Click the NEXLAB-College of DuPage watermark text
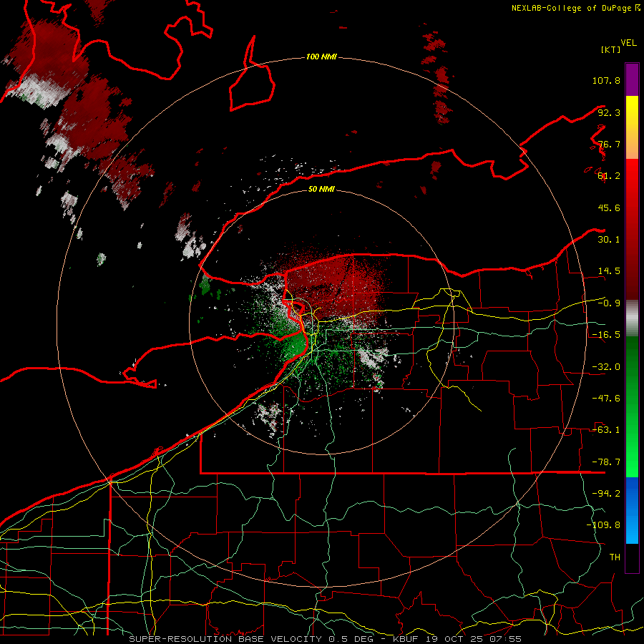Viewport: 644px width, 644px height. [575, 8]
